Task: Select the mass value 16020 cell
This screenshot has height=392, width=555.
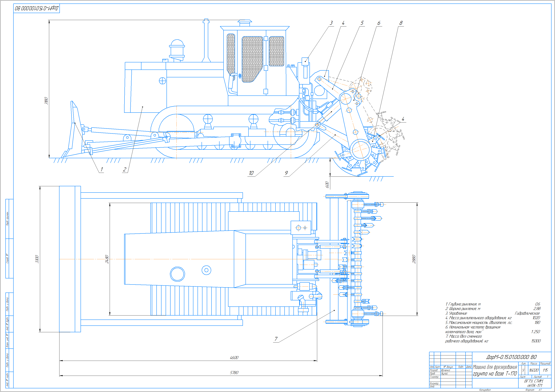Action: coord(534,370)
